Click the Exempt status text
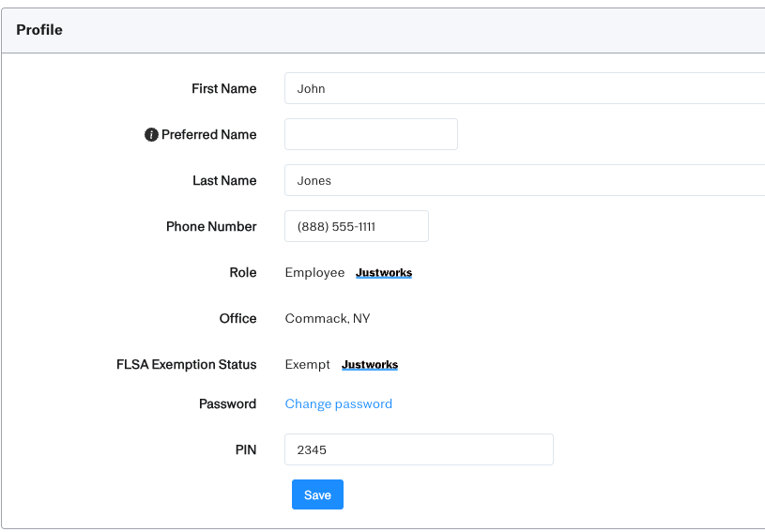The width and height of the screenshot is (765, 532). tap(307, 365)
